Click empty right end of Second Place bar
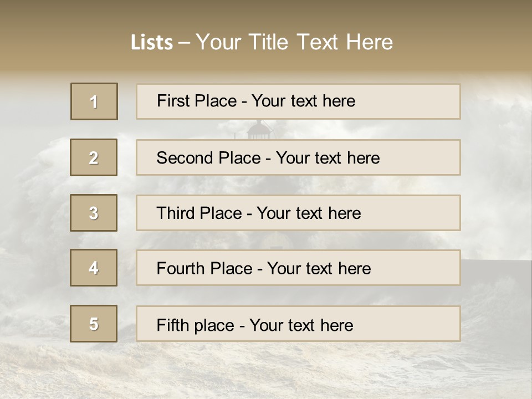The height and width of the screenshot is (399, 532). 427,158
